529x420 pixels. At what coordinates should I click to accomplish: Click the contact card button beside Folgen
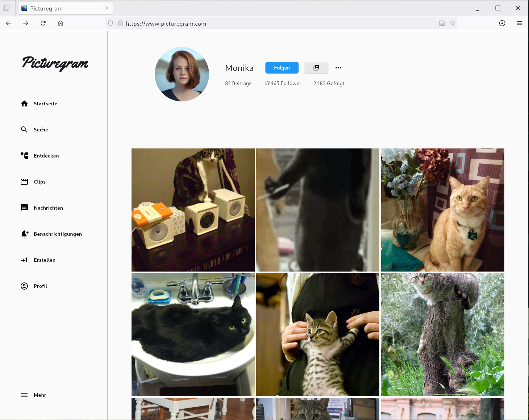pyautogui.click(x=316, y=68)
